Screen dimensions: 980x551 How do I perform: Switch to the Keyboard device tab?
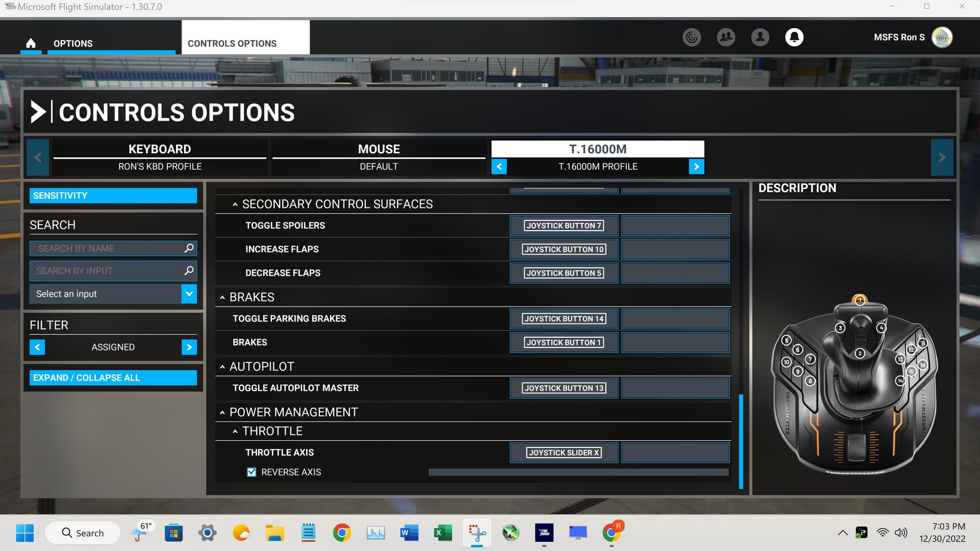160,157
